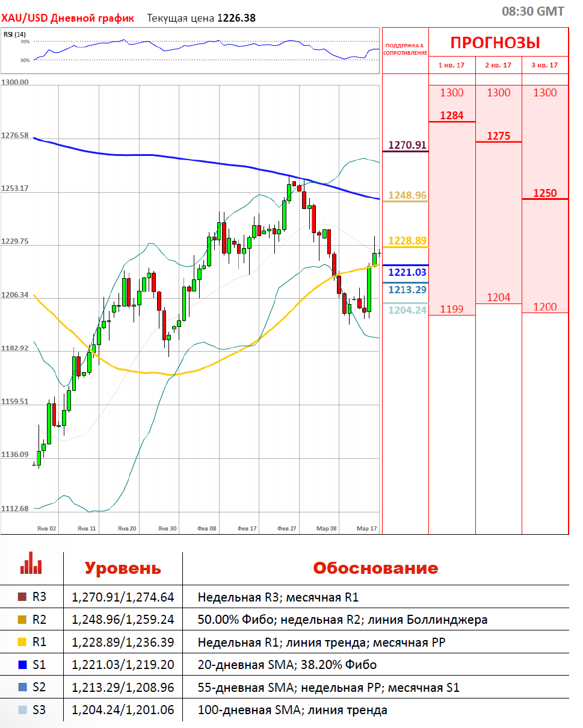
Task: Click the 1270.91 resistance level label
Action: click(x=407, y=145)
